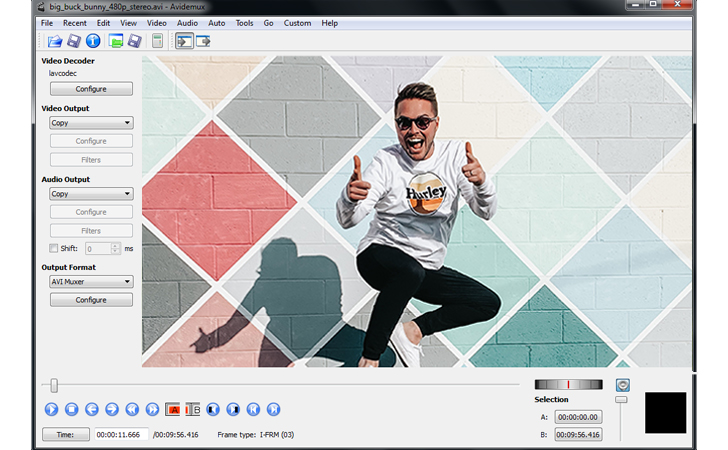This screenshot has height=450, width=728.
Task: Open the calculator icon in the toolbar
Action: [157, 41]
